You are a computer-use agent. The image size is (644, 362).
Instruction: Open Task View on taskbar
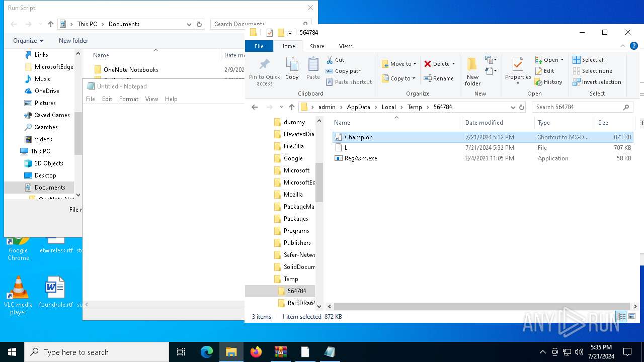pyautogui.click(x=181, y=352)
